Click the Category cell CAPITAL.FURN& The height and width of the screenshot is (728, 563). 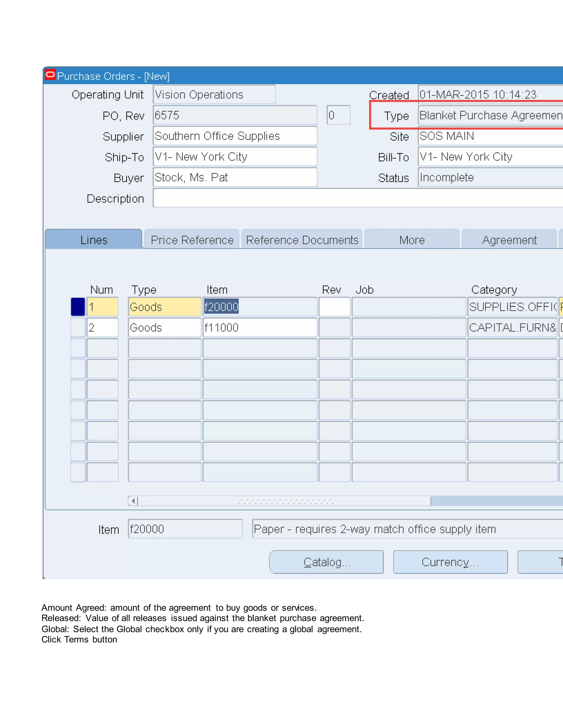pos(513,327)
